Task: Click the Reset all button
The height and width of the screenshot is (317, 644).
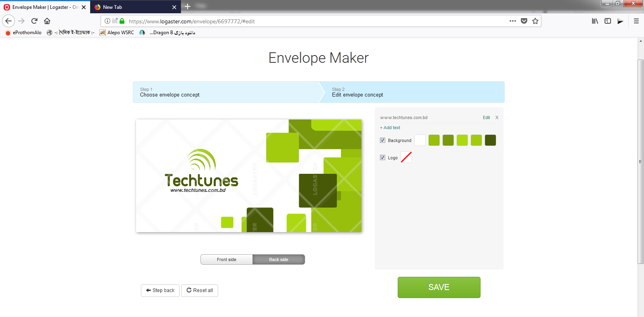Action: pos(200,290)
